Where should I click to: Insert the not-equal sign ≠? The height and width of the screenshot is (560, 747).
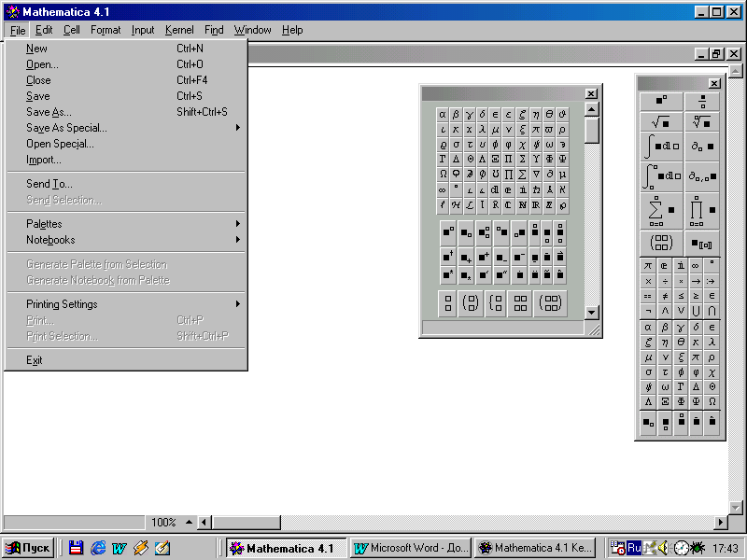coord(665,296)
